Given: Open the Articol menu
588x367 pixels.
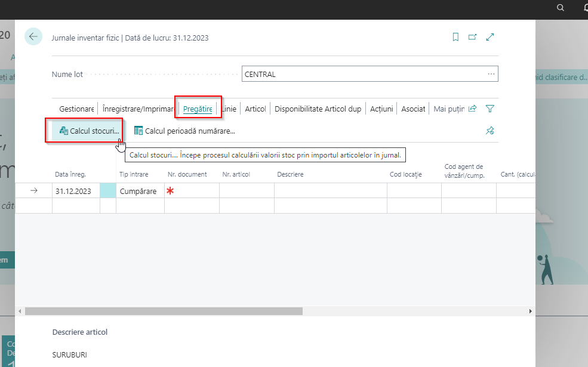Looking at the screenshot, I should point(255,109).
